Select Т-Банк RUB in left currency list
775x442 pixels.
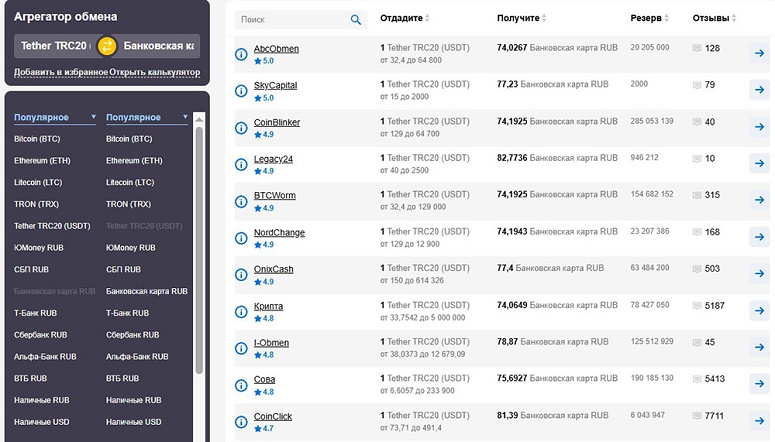pos(36,313)
